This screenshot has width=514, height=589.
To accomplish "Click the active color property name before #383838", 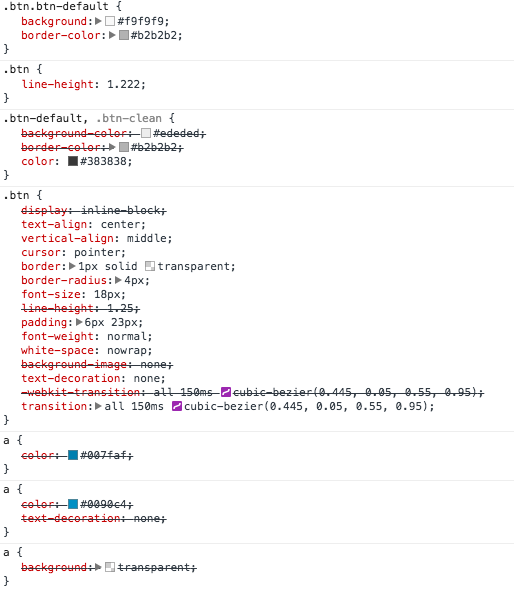I will tap(38, 162).
